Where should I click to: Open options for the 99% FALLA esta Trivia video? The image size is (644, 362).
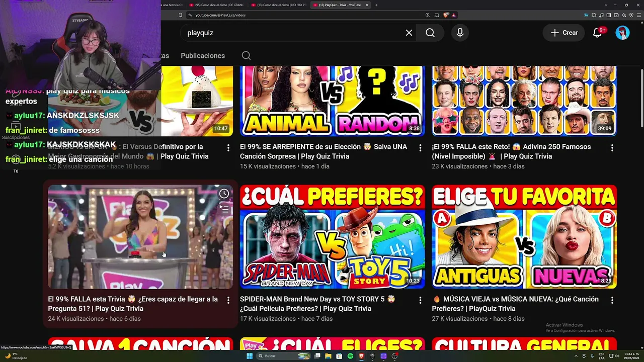228,300
